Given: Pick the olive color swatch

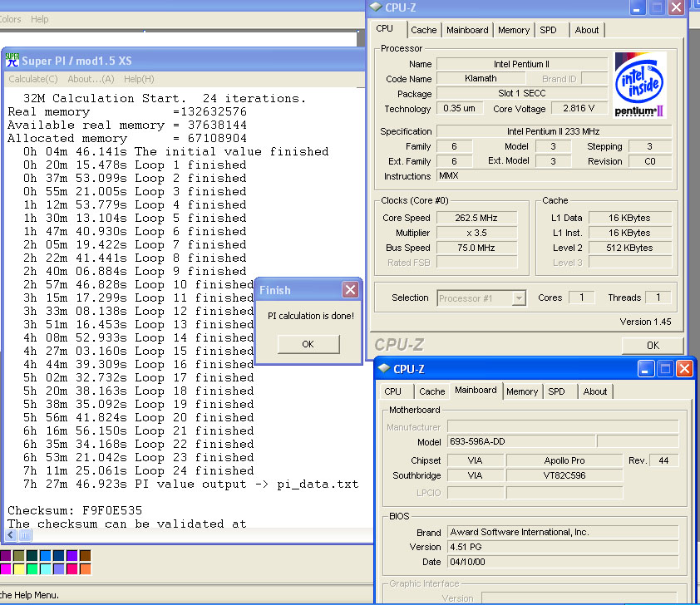Looking at the screenshot, I should [19, 555].
